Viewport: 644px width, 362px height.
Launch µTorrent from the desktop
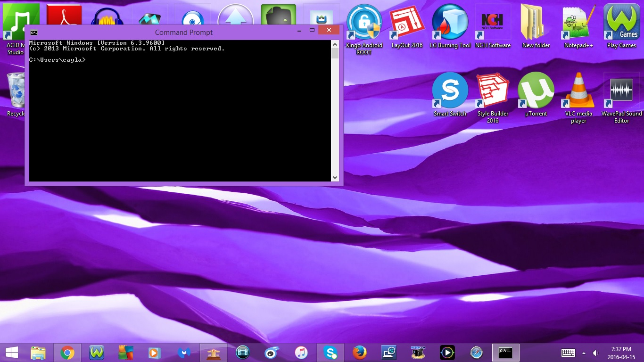pyautogui.click(x=536, y=94)
